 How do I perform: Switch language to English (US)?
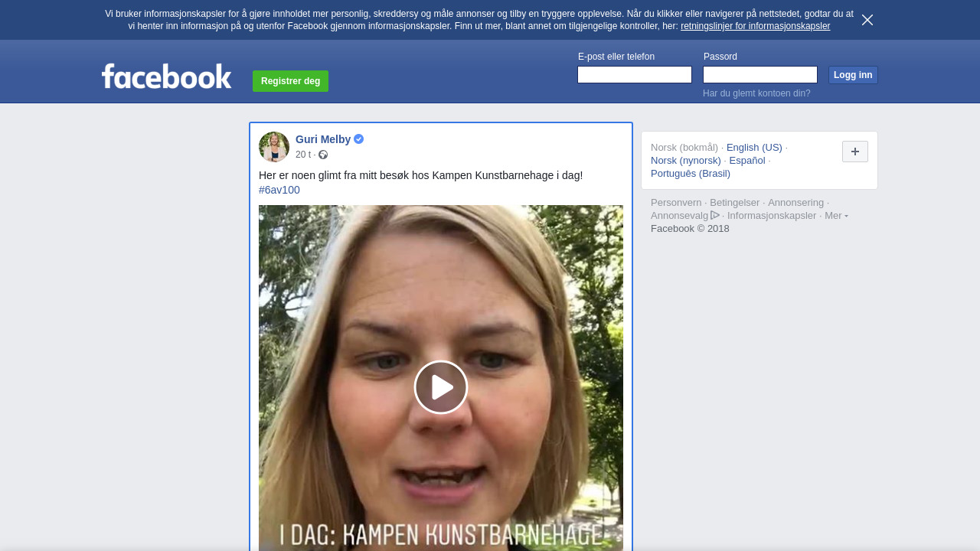pos(754,148)
